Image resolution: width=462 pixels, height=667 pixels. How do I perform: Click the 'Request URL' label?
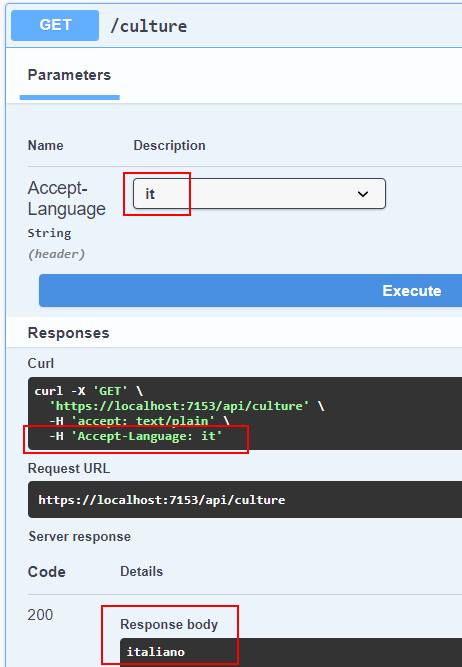point(69,468)
